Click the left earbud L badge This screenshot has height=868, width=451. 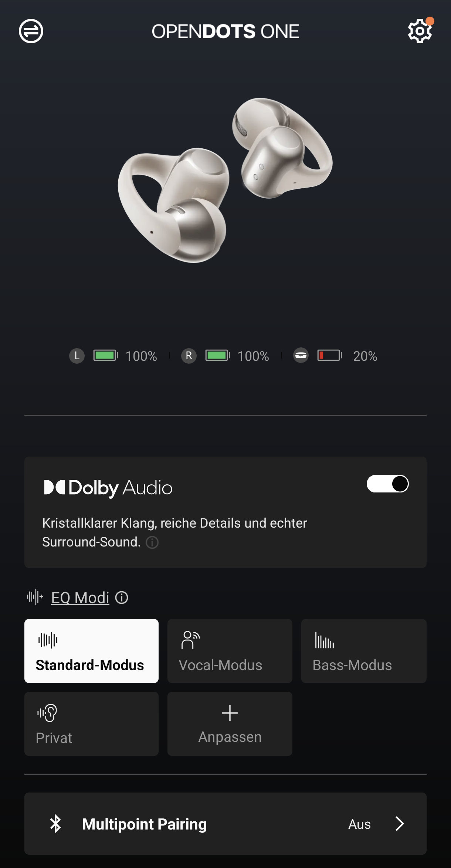77,356
